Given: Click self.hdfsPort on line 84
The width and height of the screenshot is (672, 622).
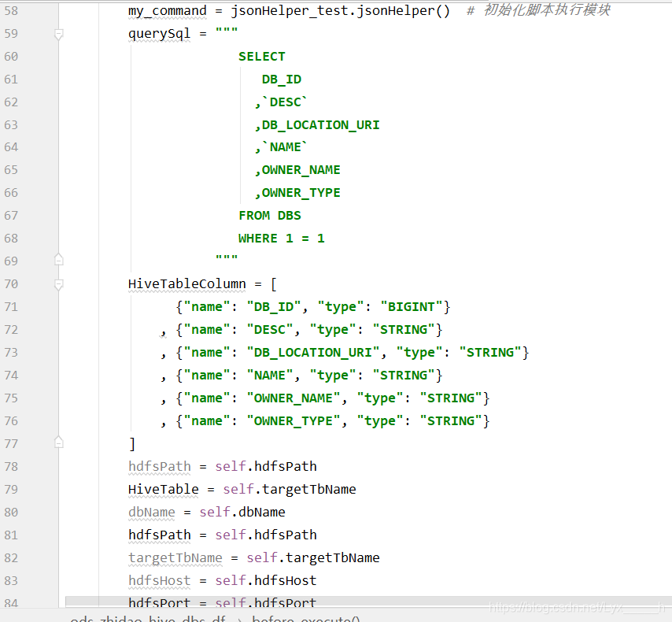Looking at the screenshot, I should point(266,602).
